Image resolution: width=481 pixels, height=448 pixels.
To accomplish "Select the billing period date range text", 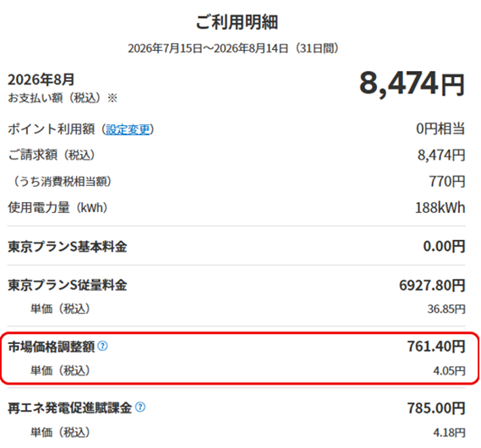I will coord(233,48).
